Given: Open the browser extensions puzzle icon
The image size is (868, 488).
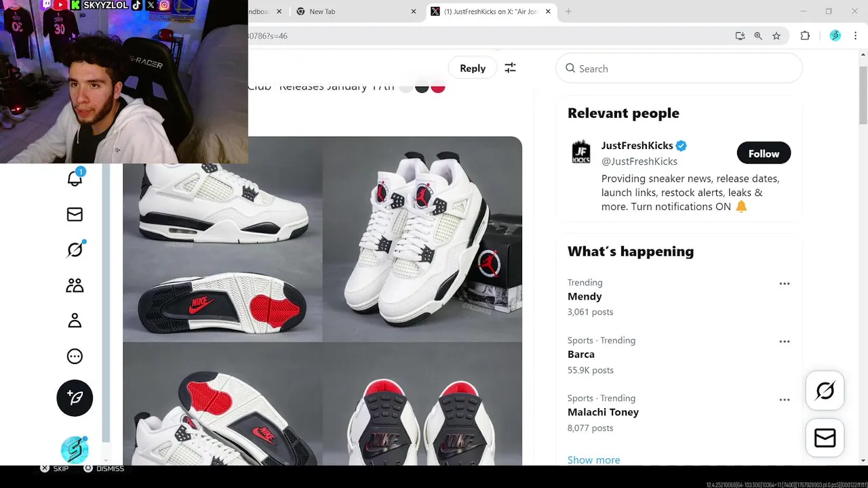Looking at the screenshot, I should [x=805, y=36].
